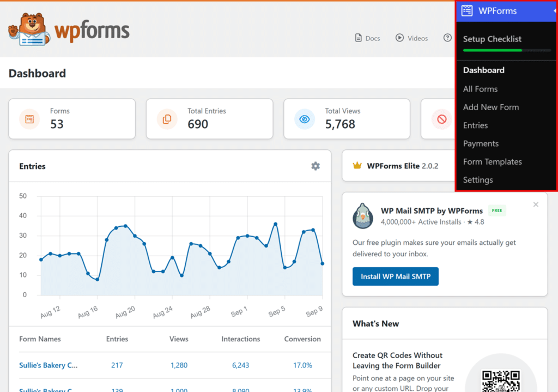Click the Forms count 53
The image size is (558, 392).
(x=57, y=124)
